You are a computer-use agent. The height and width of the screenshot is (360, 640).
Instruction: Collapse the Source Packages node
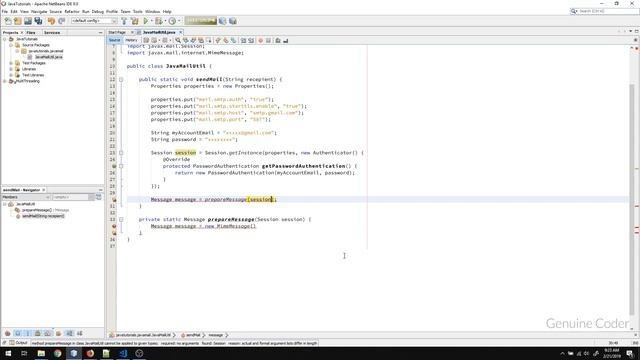(11, 45)
